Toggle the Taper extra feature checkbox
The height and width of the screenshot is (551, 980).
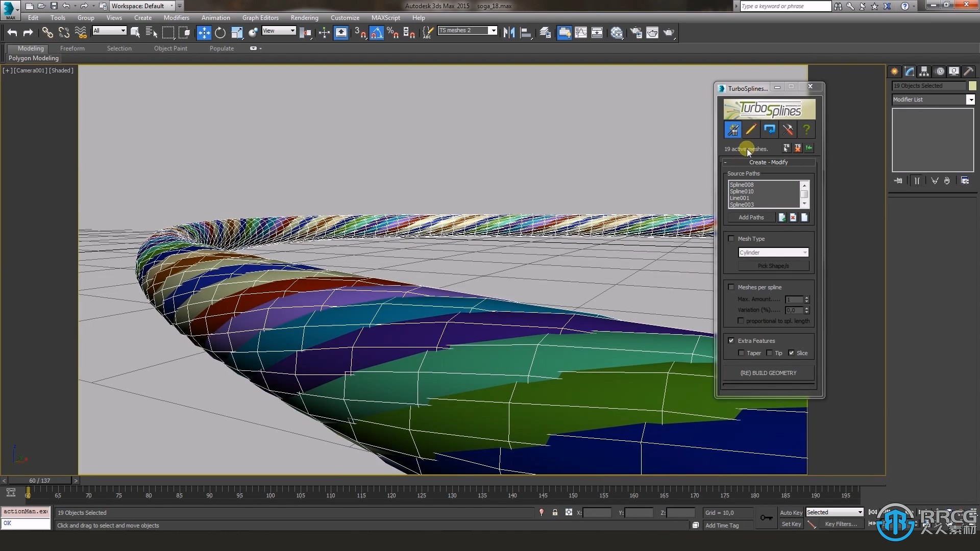click(x=741, y=353)
